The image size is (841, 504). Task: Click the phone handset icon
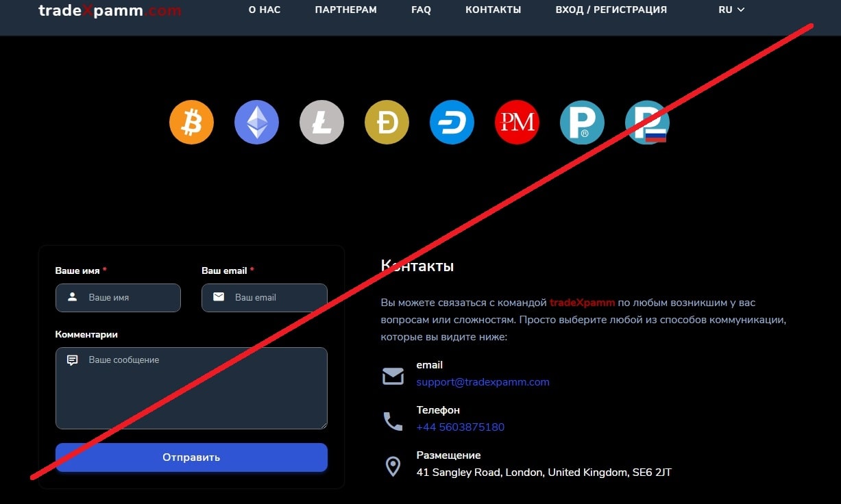(393, 421)
